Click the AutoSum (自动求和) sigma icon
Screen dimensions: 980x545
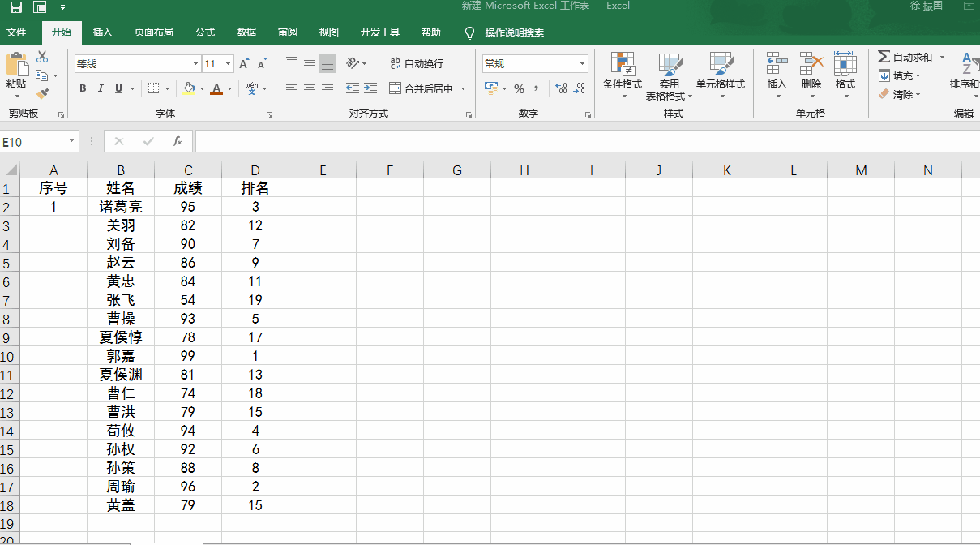tap(884, 57)
